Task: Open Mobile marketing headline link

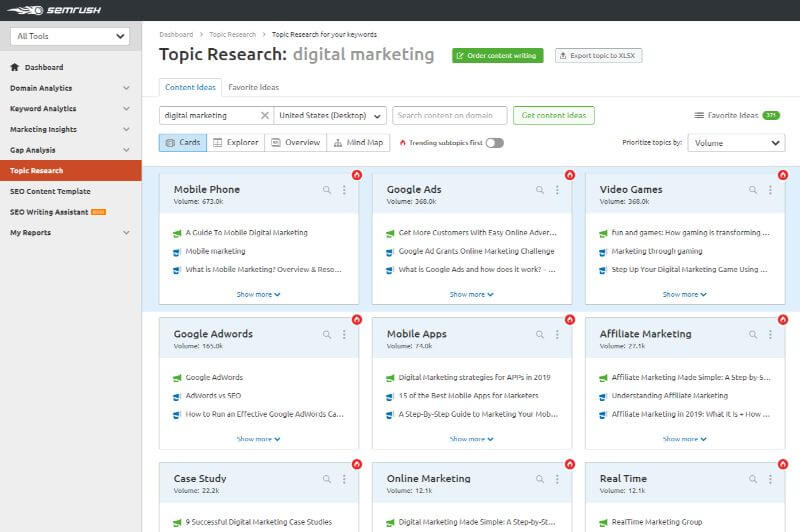Action: pyautogui.click(x=215, y=251)
